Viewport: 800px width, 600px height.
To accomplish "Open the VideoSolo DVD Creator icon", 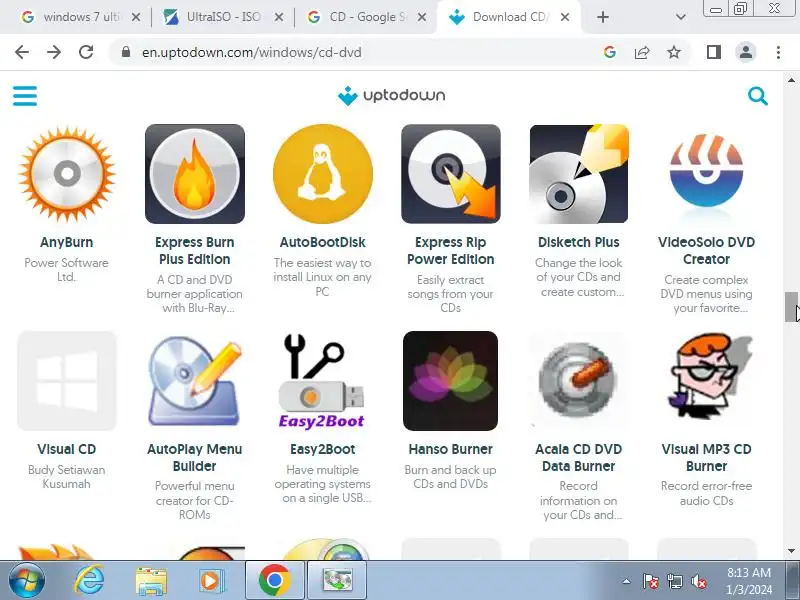I will point(707,173).
